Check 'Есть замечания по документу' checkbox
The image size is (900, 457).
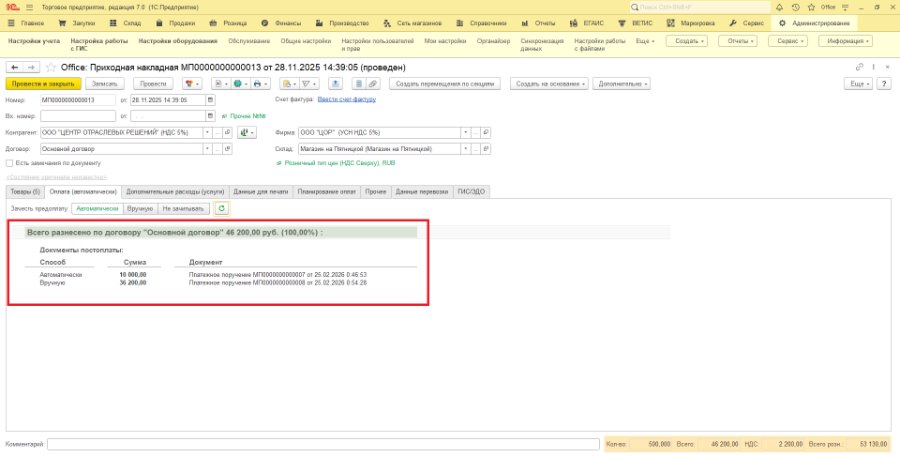click(9, 163)
